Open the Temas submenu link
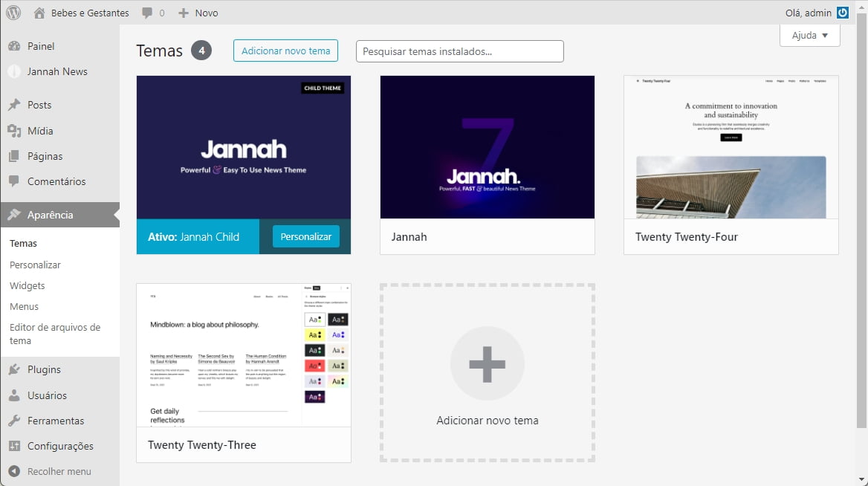 pyautogui.click(x=23, y=243)
